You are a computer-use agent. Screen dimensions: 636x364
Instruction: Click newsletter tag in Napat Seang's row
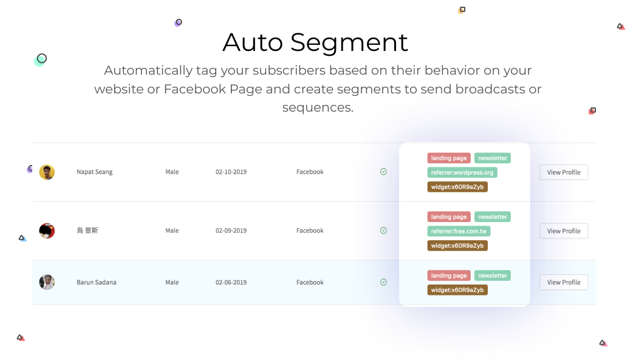click(x=493, y=158)
